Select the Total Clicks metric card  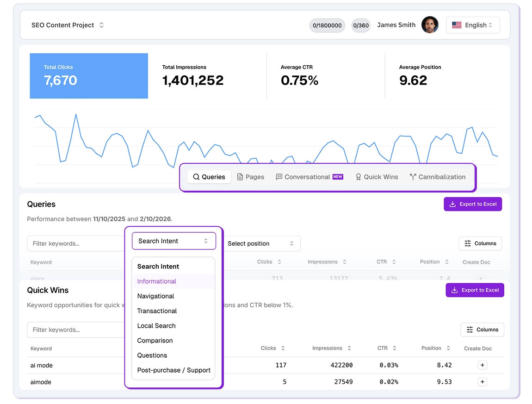(88, 76)
